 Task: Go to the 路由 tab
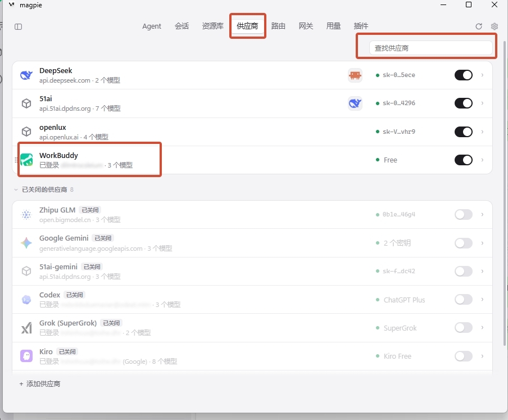coord(278,26)
